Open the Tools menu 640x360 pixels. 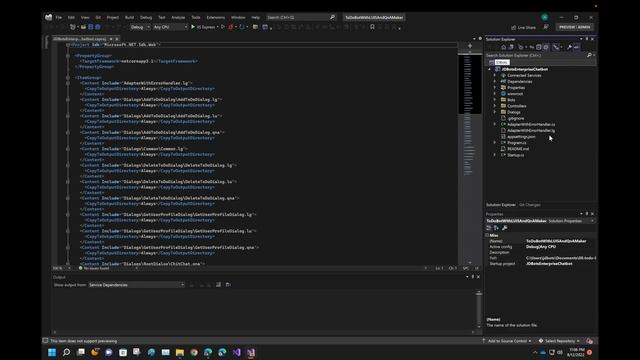(x=196, y=18)
